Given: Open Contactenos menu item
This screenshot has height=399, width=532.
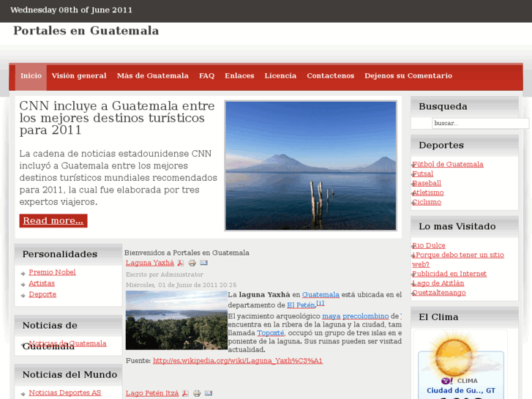Looking at the screenshot, I should pos(331,75).
